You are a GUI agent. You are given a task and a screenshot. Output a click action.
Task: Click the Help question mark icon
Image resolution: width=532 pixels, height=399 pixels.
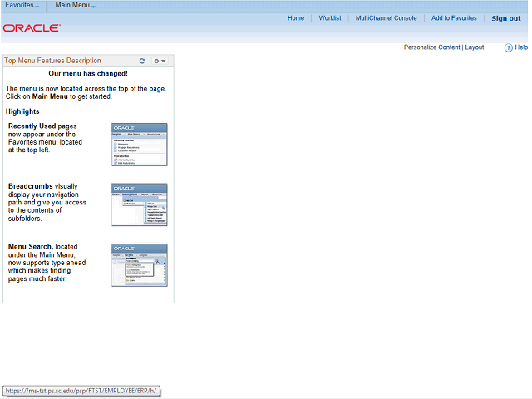[x=508, y=48]
